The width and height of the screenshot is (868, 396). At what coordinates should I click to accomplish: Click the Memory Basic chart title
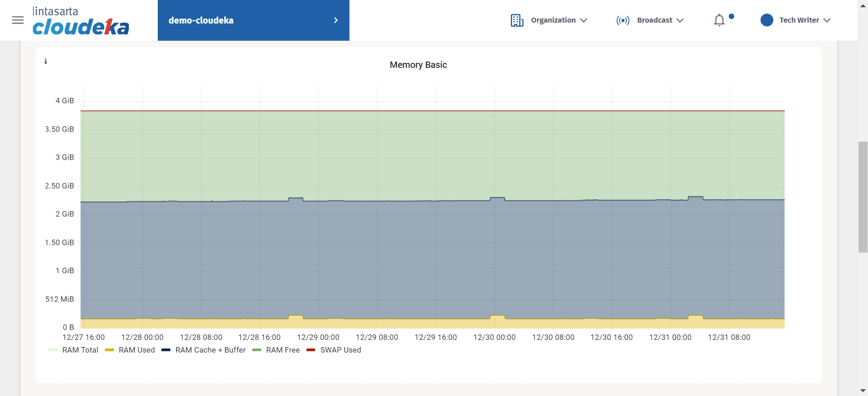pos(418,65)
